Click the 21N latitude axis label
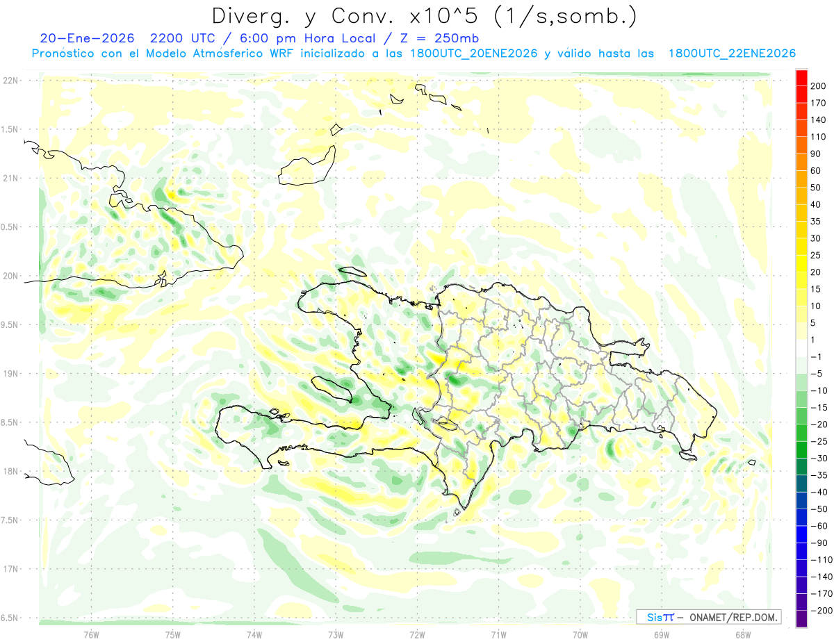 click(x=10, y=178)
